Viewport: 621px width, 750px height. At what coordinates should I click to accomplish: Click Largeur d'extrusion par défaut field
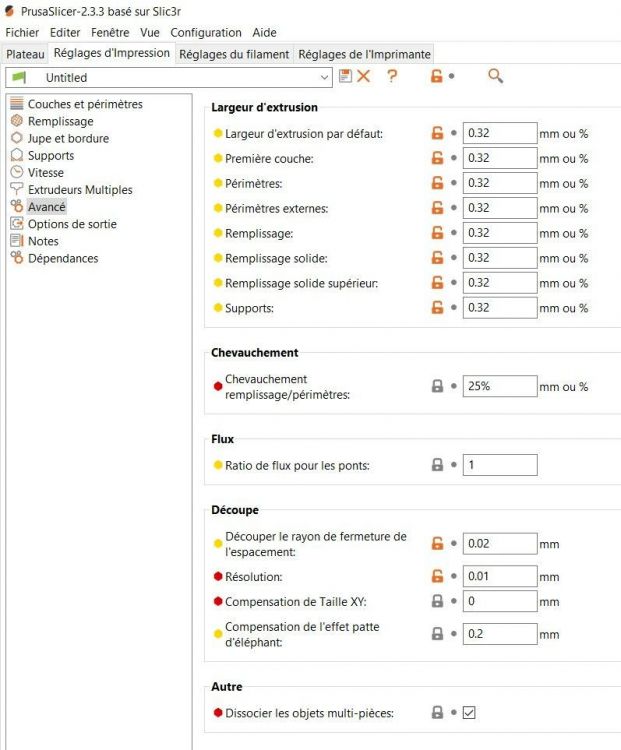500,133
